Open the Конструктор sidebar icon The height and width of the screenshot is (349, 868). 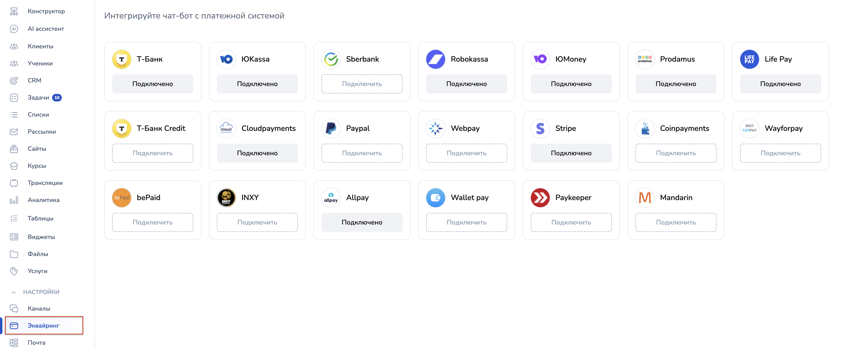pyautogui.click(x=14, y=11)
